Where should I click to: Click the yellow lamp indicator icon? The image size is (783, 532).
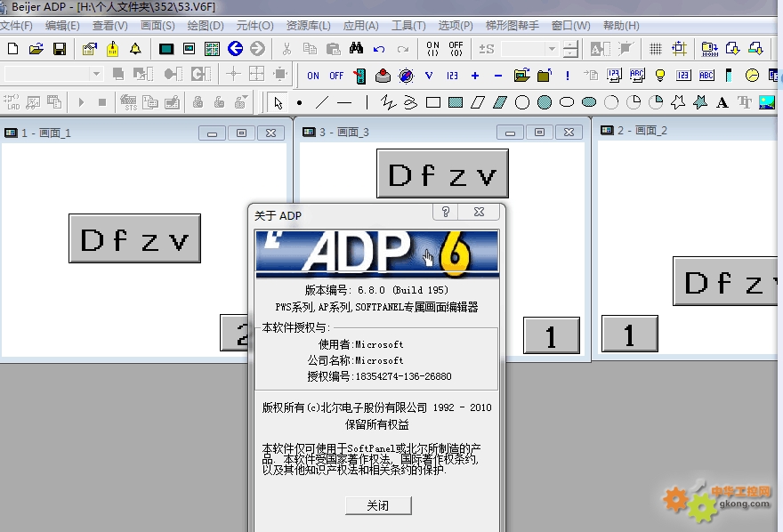pos(660,76)
